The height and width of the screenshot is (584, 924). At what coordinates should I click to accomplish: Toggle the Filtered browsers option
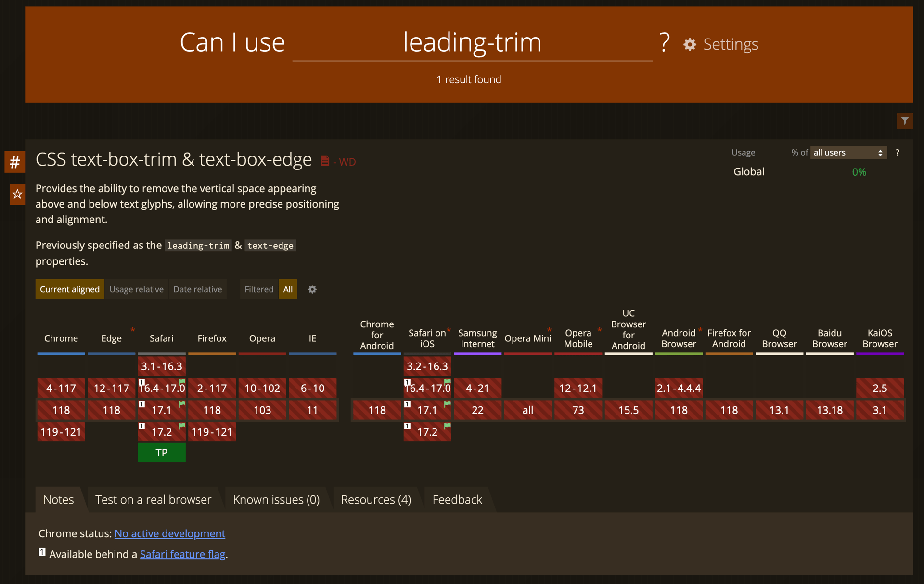point(259,289)
